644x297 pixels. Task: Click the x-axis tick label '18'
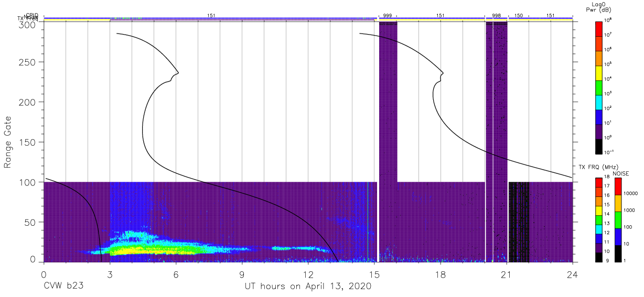click(441, 273)
